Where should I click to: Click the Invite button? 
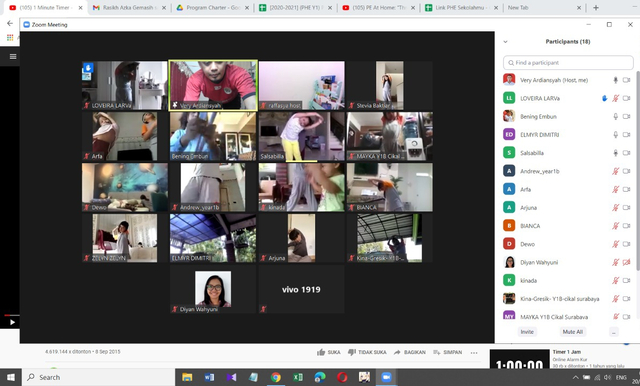527,332
